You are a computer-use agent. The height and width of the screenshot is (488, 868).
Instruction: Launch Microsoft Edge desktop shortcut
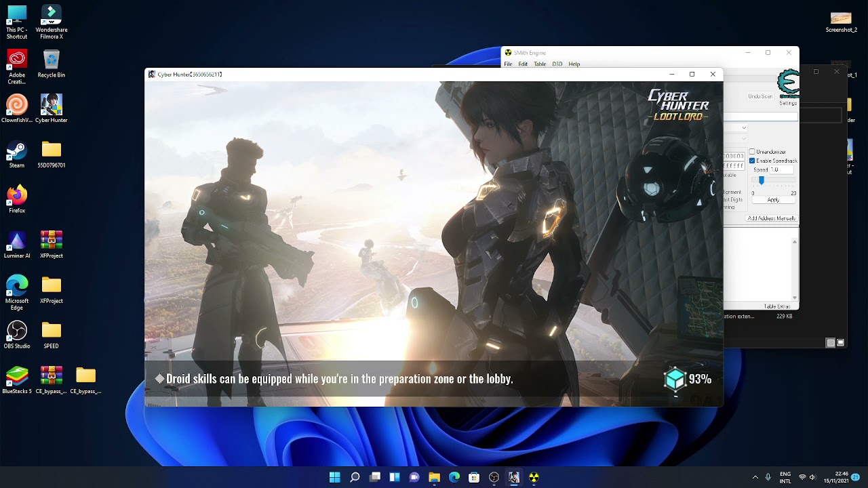click(x=17, y=293)
